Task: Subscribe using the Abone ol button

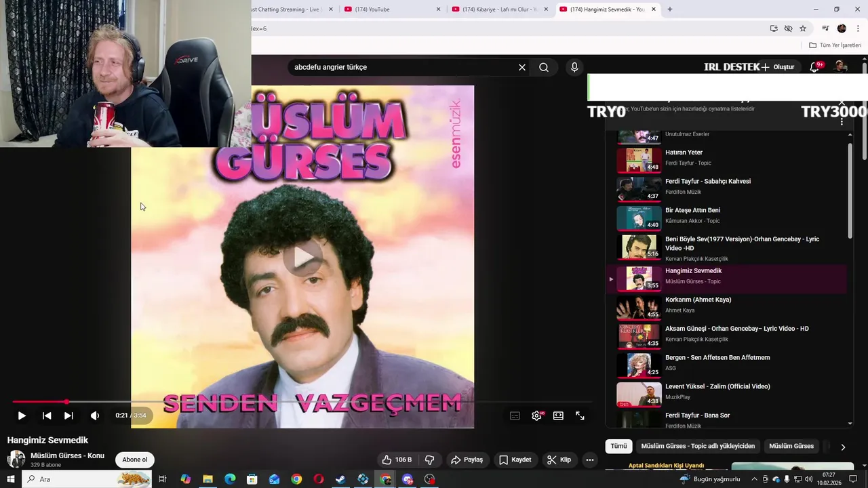Action: pos(134,460)
